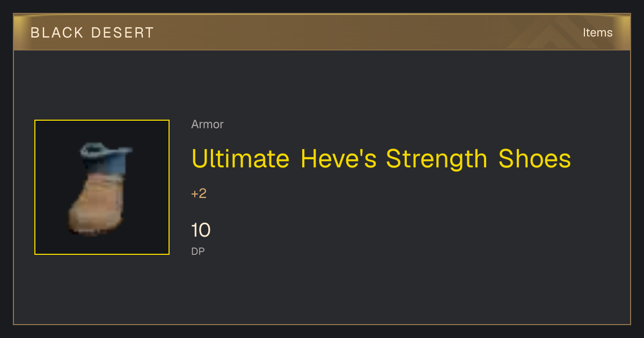644x338 pixels.
Task: Click the +2 enhancement level text
Action: coord(199,194)
